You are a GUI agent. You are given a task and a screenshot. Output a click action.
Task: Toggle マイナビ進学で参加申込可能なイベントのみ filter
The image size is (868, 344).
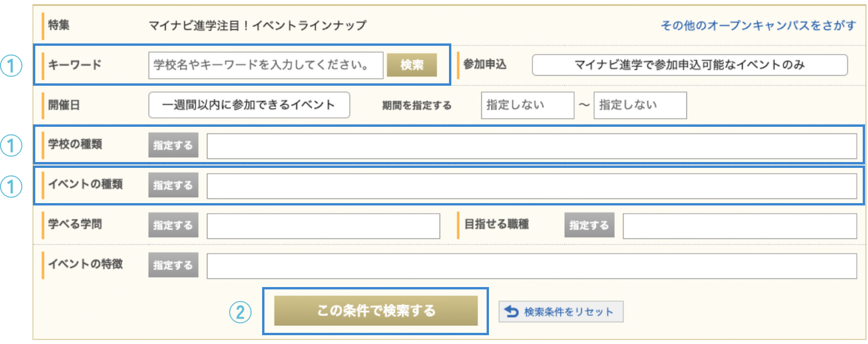689,65
